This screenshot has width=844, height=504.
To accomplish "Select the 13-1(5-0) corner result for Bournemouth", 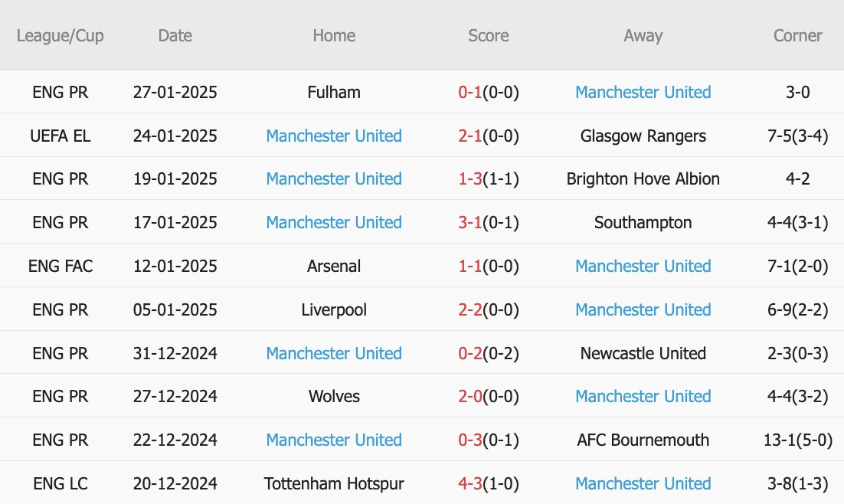I will [798, 440].
